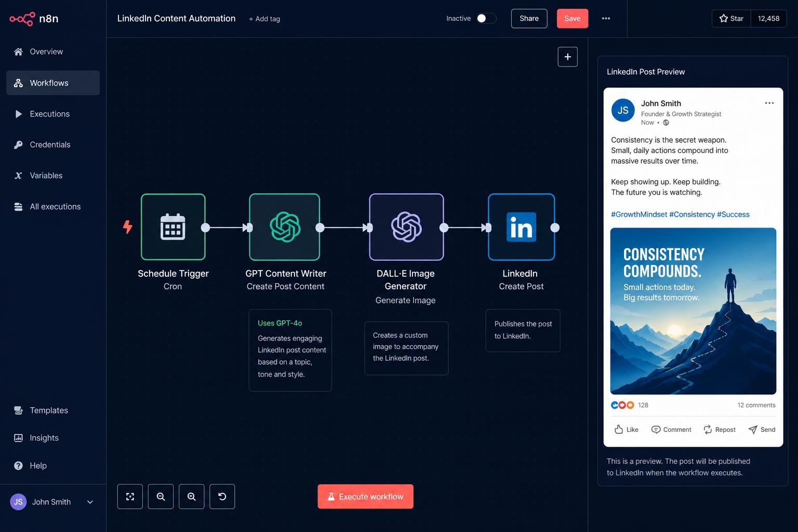Click the Share button
798x532 pixels.
529,19
